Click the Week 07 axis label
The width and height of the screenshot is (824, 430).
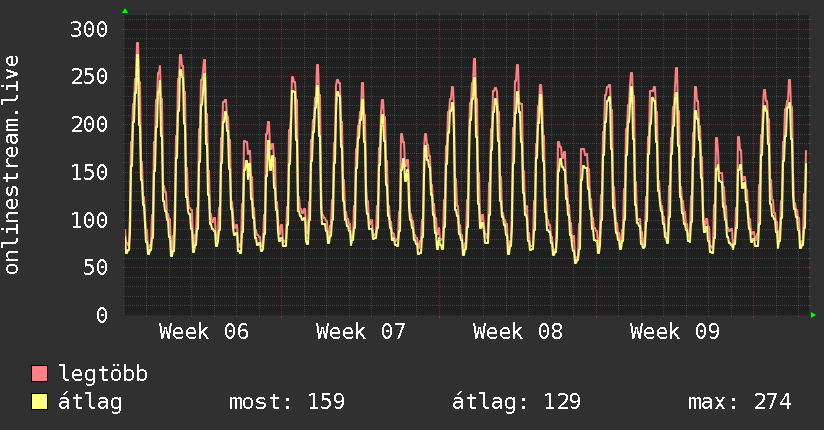point(361,332)
